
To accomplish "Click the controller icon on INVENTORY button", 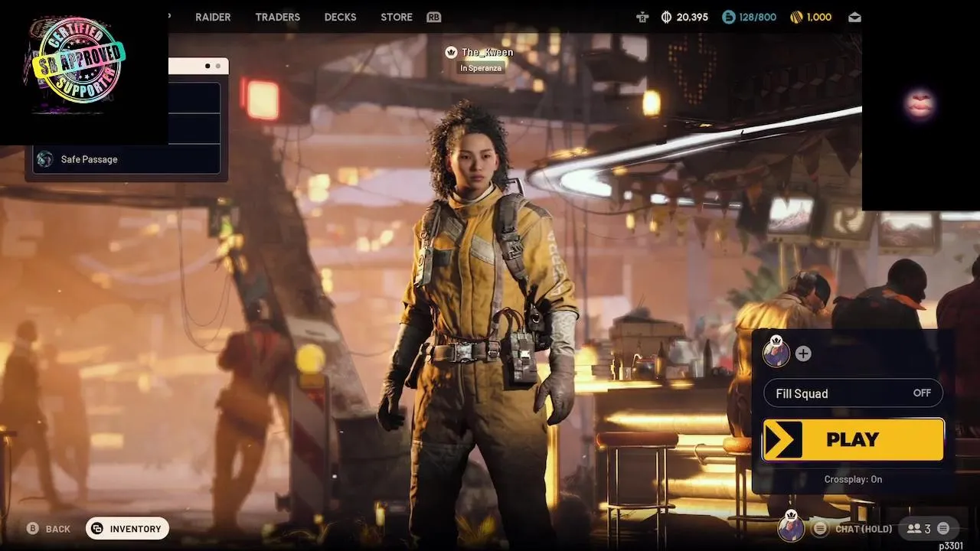I will pos(97,529).
